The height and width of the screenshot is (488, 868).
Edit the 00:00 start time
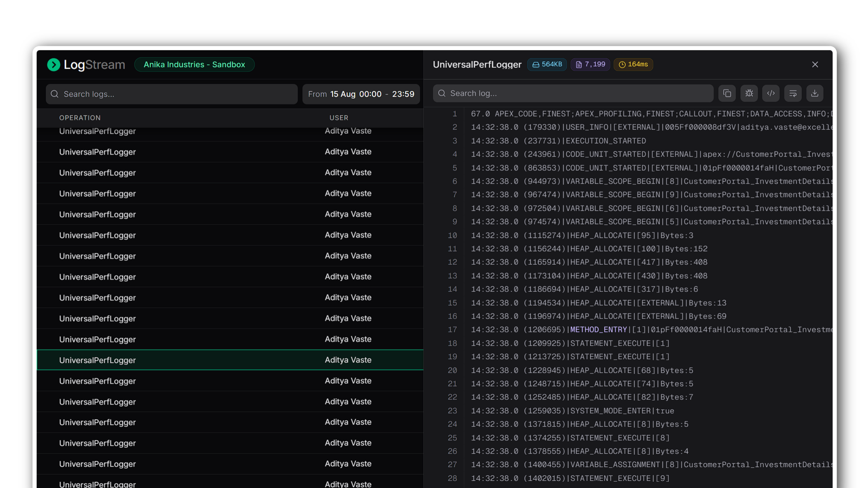370,94
